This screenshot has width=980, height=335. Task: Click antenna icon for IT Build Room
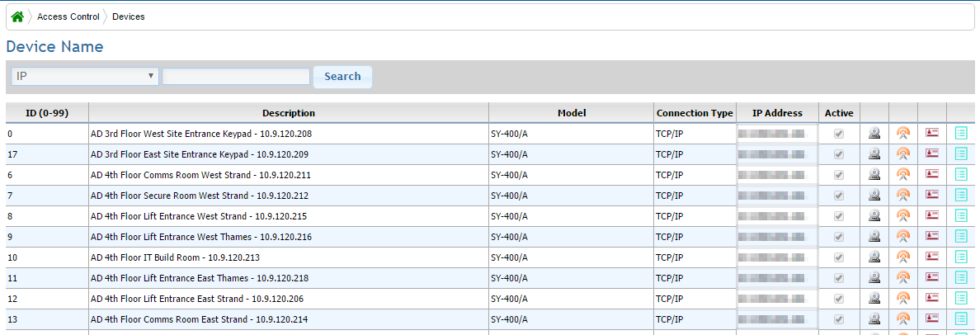pyautogui.click(x=903, y=257)
